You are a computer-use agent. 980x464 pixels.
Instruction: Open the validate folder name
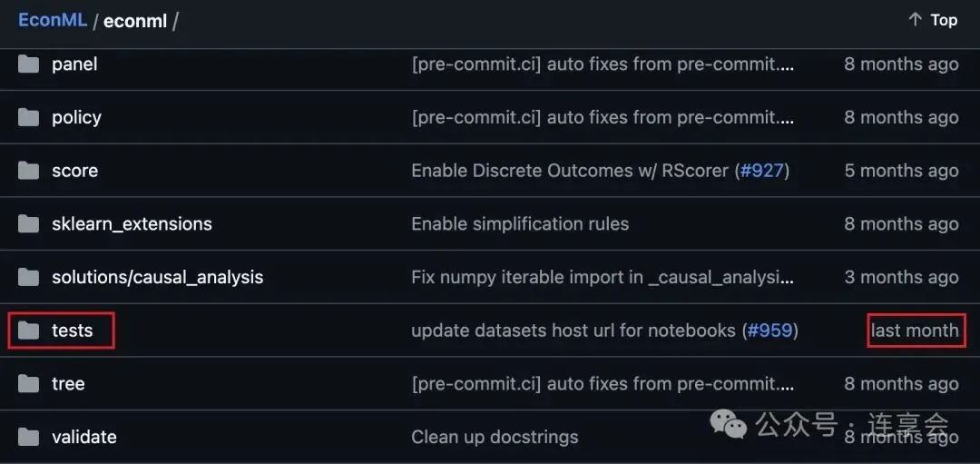coord(84,437)
